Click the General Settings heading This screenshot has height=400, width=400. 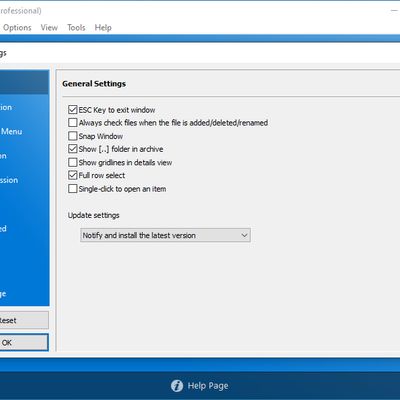click(x=94, y=84)
